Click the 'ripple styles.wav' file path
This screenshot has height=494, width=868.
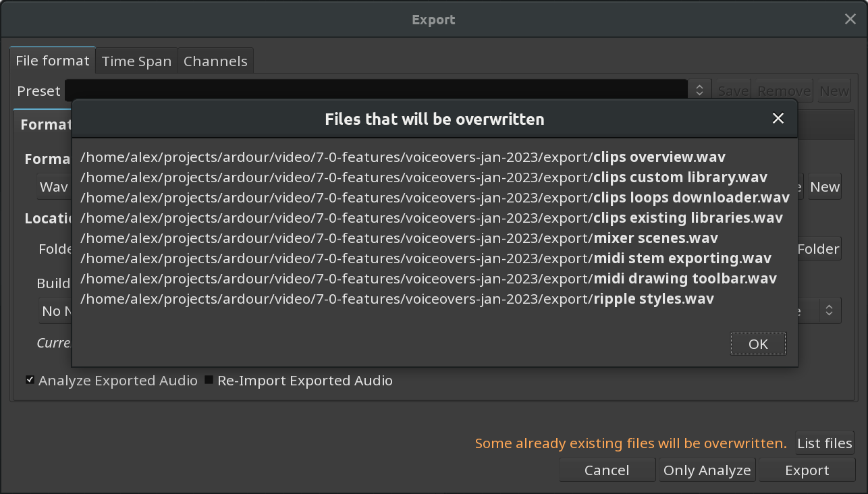(x=397, y=299)
